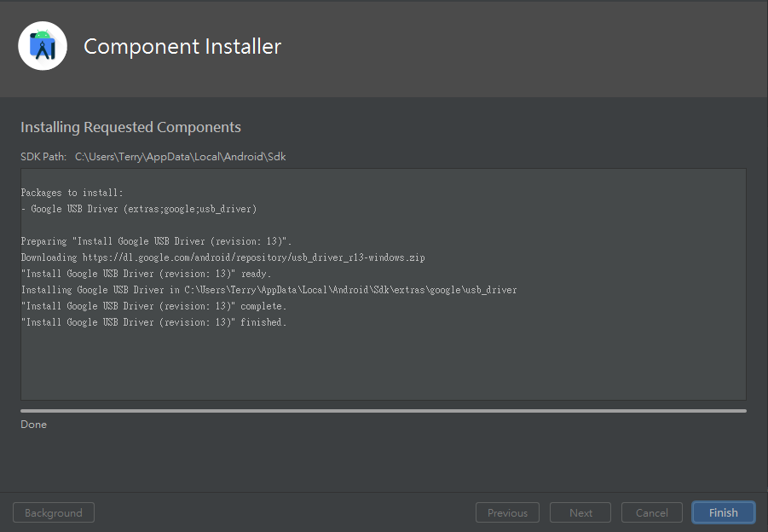This screenshot has height=532, width=768.
Task: Click the log line ending with complete
Action: click(153, 306)
